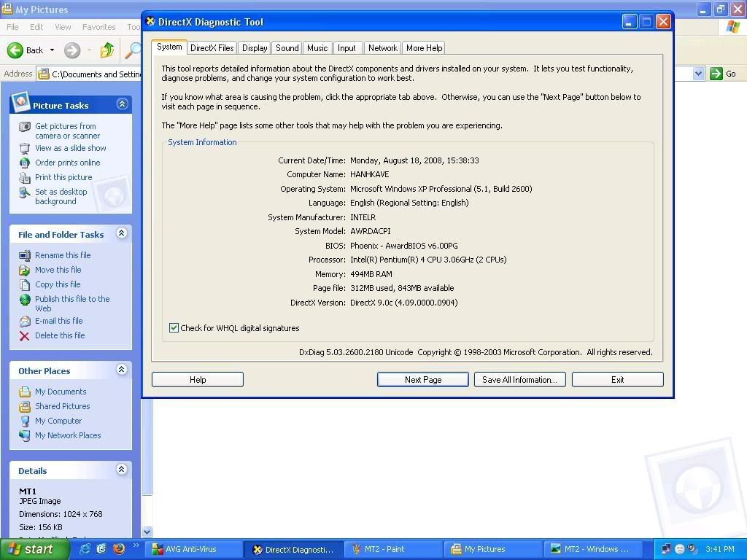747x560 pixels.
Task: Switch to the Network tab
Action: pos(382,48)
